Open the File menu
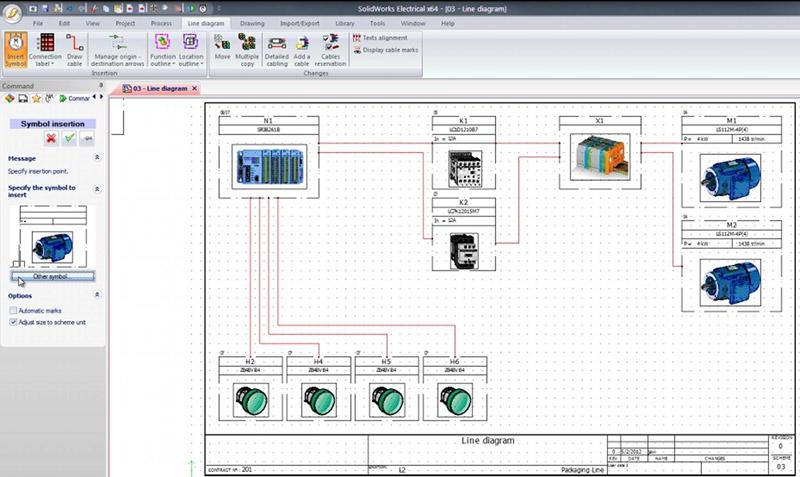Screen dimensions: 800x477 coord(38,23)
